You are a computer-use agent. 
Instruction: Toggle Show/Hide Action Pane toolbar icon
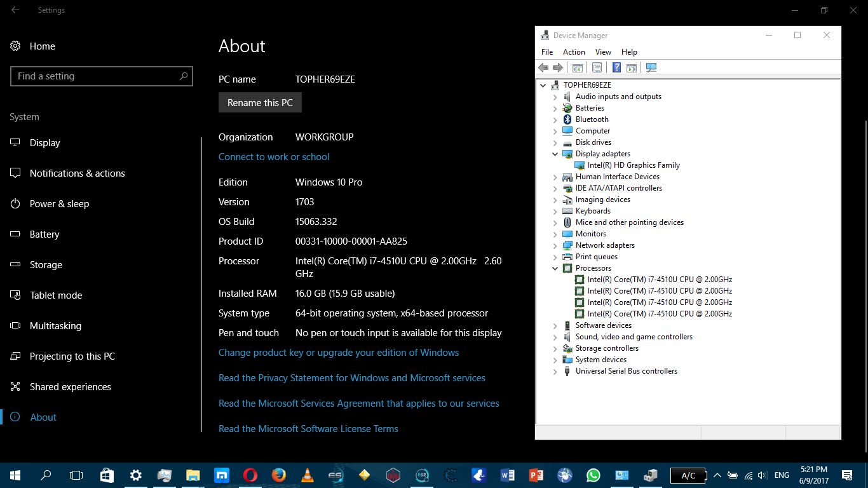(632, 67)
